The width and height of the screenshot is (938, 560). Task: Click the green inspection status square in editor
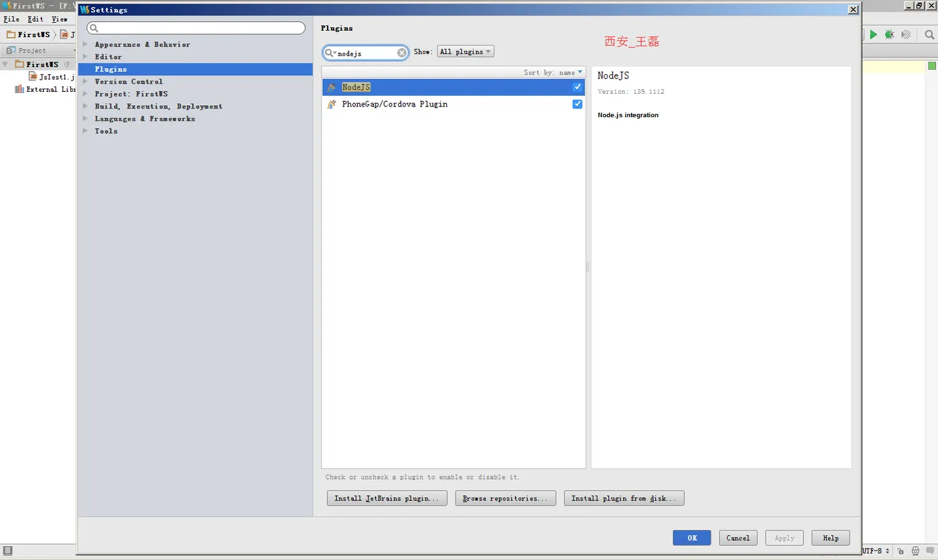click(x=932, y=66)
